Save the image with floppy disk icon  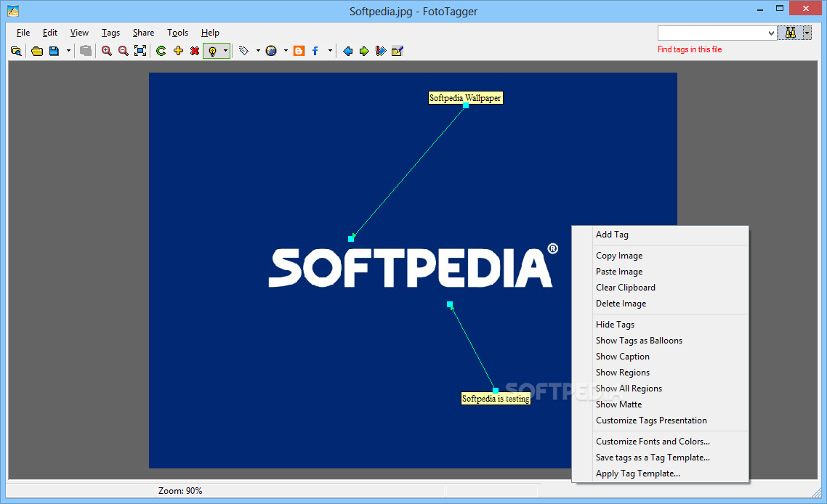pos(54,51)
